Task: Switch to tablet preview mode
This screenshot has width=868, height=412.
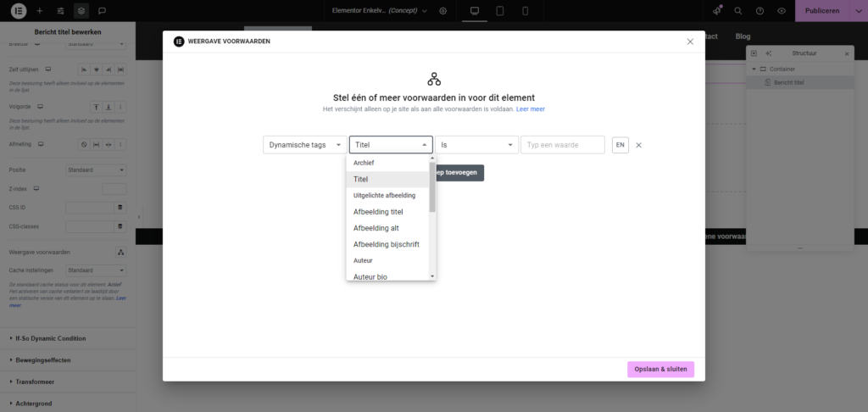Action: pos(500,10)
